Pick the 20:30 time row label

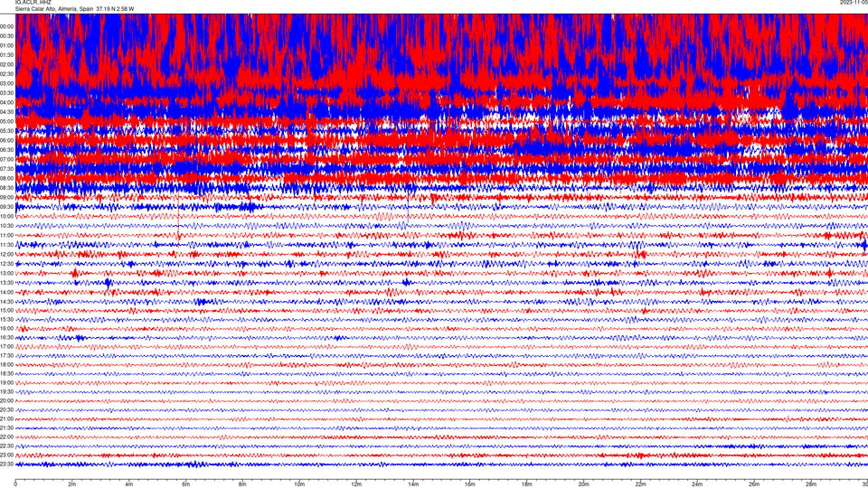click(x=6, y=409)
